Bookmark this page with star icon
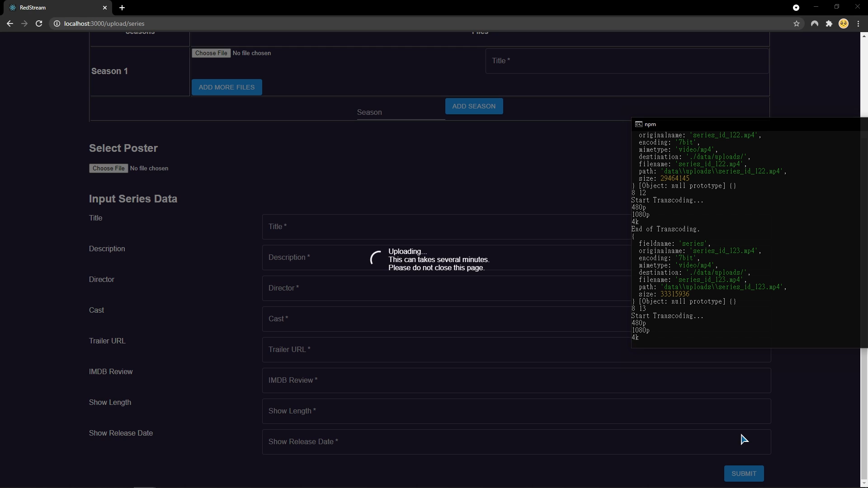The height and width of the screenshot is (488, 868). coord(797,23)
